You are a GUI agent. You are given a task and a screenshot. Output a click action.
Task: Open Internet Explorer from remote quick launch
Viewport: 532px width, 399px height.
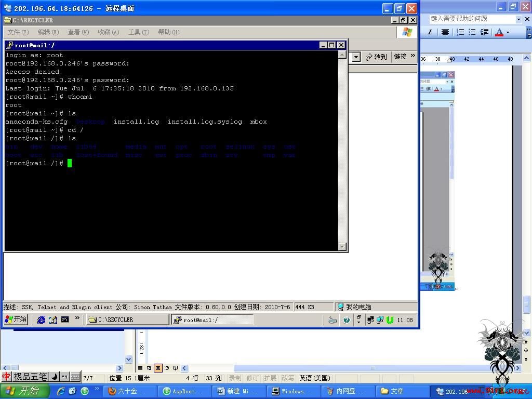tap(41, 320)
